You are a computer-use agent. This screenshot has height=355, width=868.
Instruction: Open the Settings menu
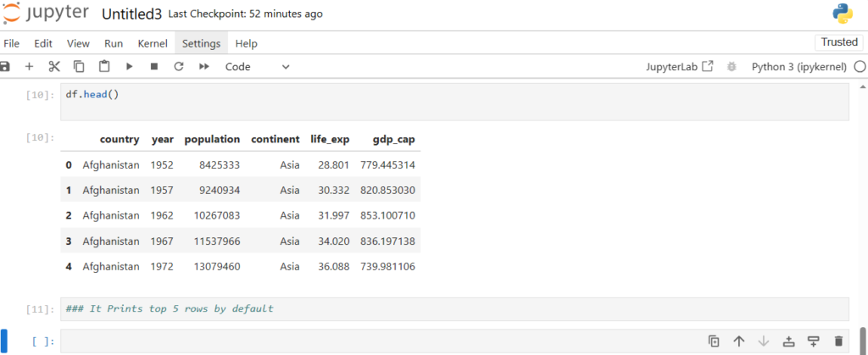pos(201,43)
